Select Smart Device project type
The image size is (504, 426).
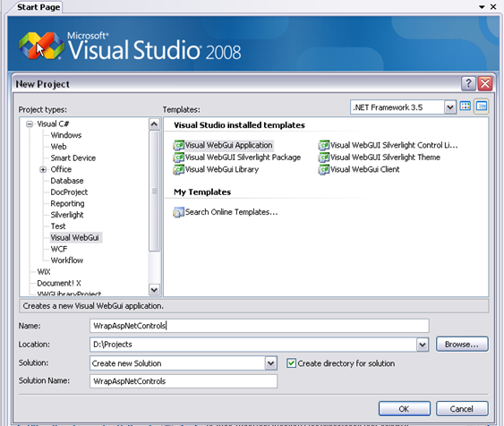(73, 158)
